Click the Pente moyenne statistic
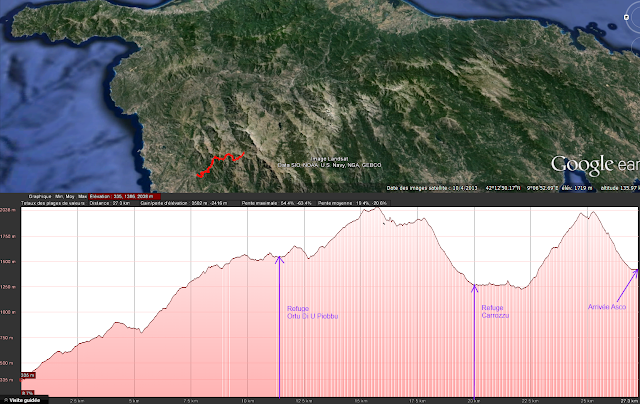Image resolution: width=640 pixels, height=404 pixels. click(x=354, y=203)
